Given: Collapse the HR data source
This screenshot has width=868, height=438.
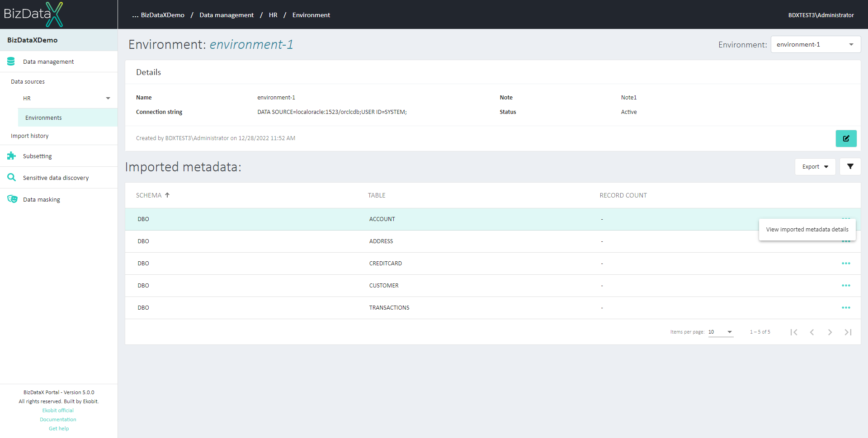Looking at the screenshot, I should pos(108,98).
